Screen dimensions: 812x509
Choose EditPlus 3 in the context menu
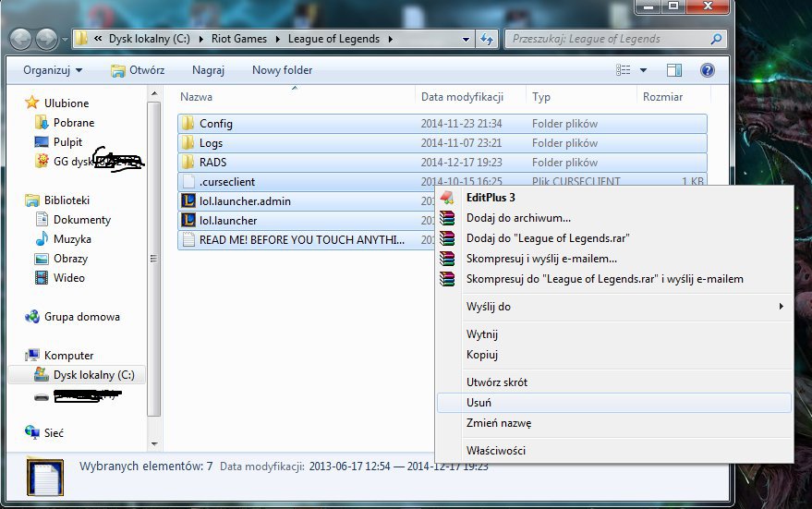pyautogui.click(x=614, y=198)
